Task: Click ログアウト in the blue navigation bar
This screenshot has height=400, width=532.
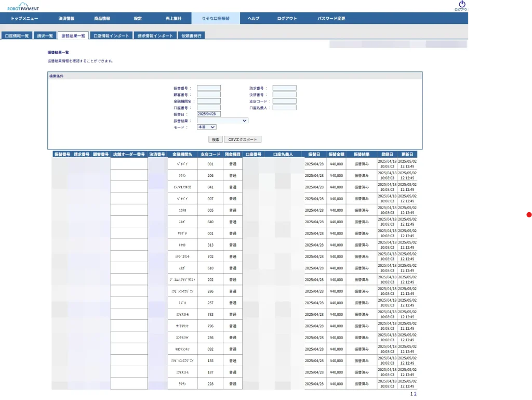Action: tap(287, 18)
